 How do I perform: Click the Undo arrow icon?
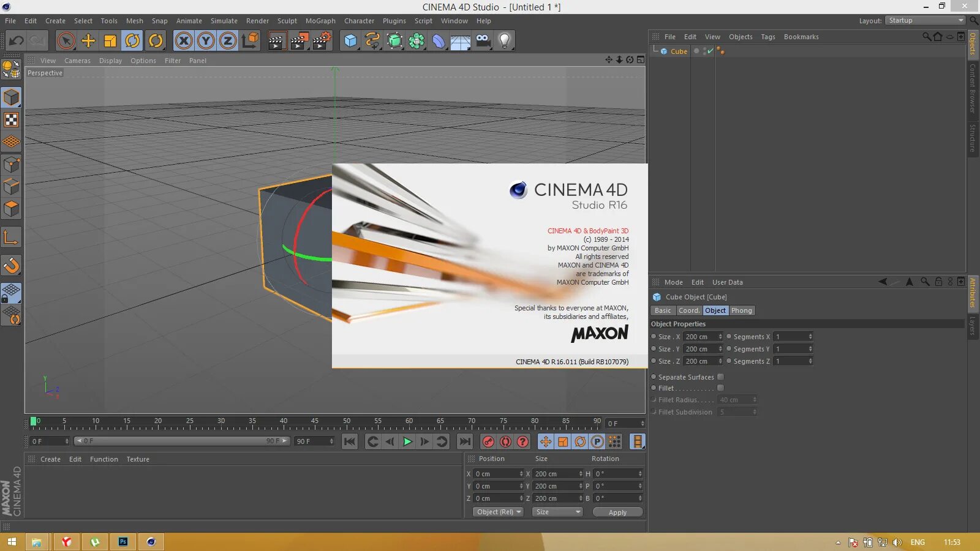[16, 41]
